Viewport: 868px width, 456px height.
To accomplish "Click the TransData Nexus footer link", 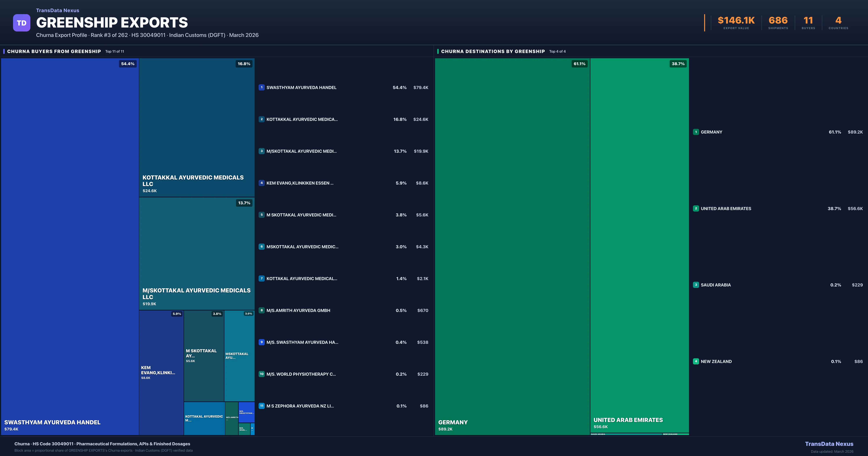I will tap(829, 444).
